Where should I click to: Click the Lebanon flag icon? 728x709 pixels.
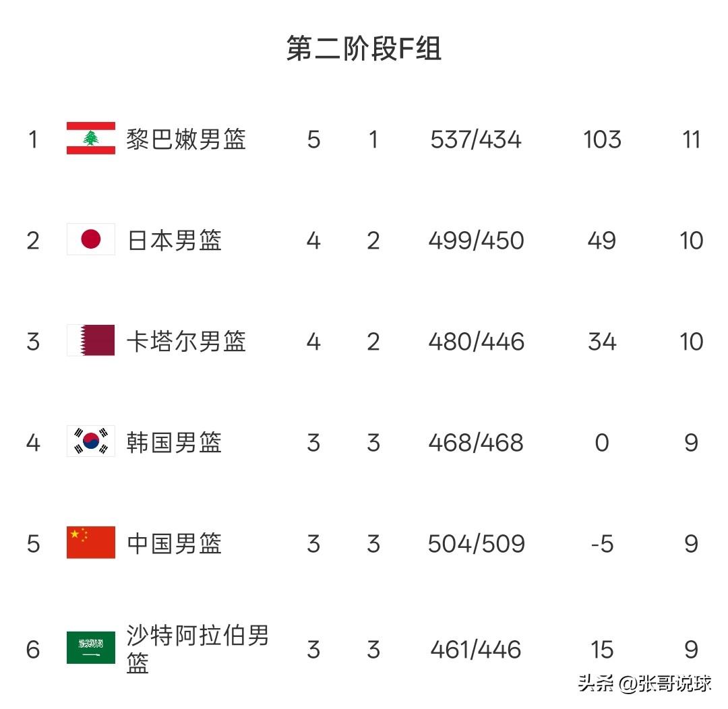[91, 138]
